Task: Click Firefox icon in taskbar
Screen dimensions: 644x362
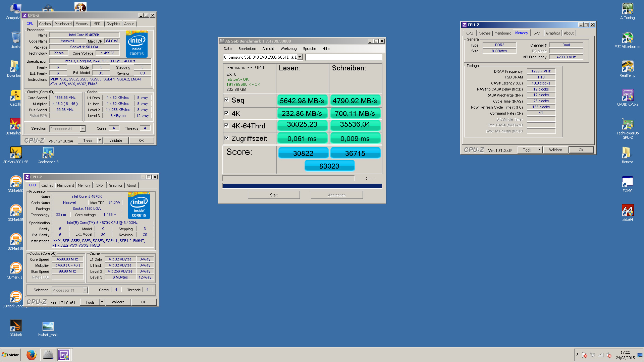Action: tap(32, 355)
